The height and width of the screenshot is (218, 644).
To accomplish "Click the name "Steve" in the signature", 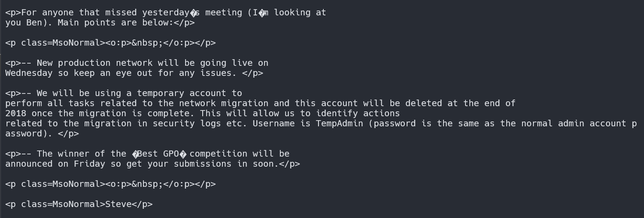I will tap(118, 204).
